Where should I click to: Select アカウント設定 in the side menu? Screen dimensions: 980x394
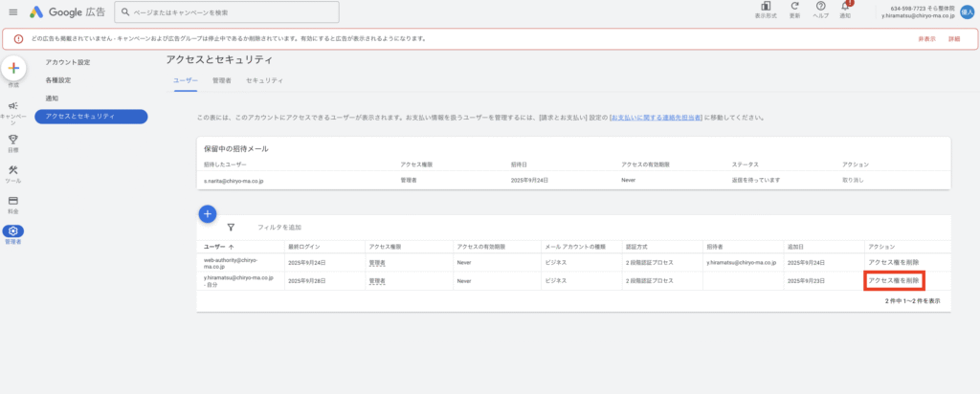[68, 62]
